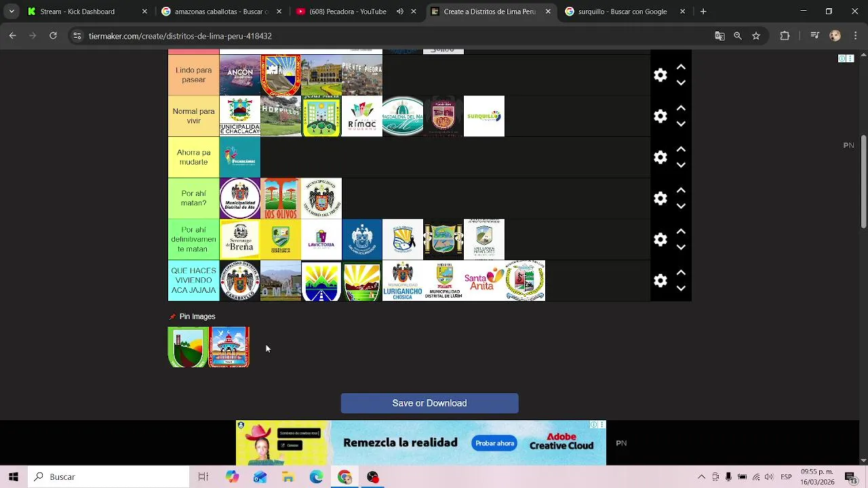Click the Buscar taskbar search box
The image size is (868, 488).
pos(108,477)
